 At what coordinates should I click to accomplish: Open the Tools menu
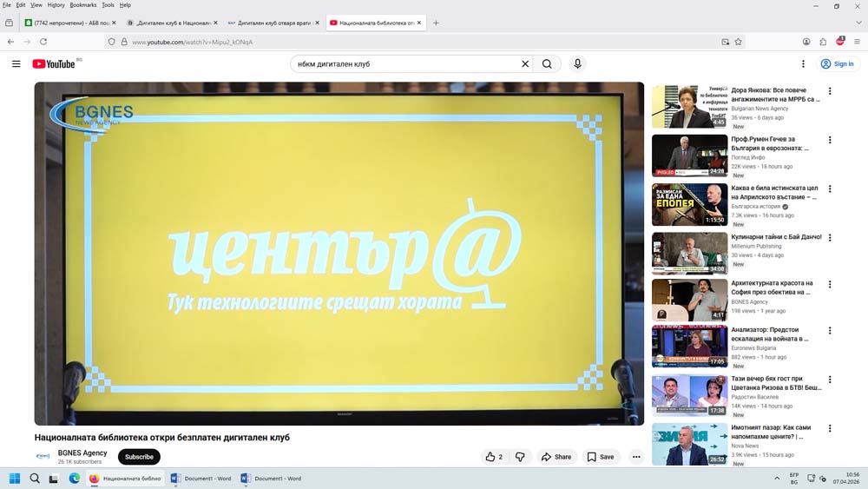tap(108, 5)
